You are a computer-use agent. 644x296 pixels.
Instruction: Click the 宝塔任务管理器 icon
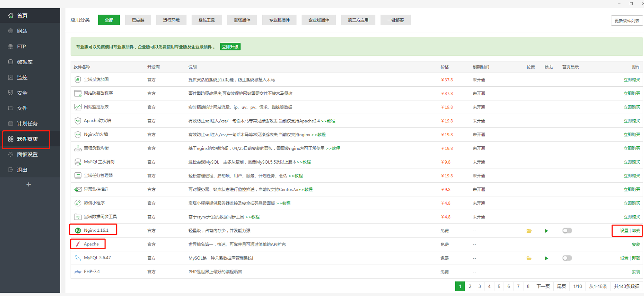tap(78, 176)
